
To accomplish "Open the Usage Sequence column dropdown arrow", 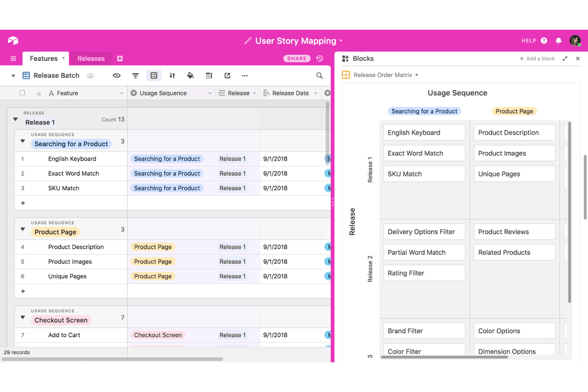I will 210,93.
